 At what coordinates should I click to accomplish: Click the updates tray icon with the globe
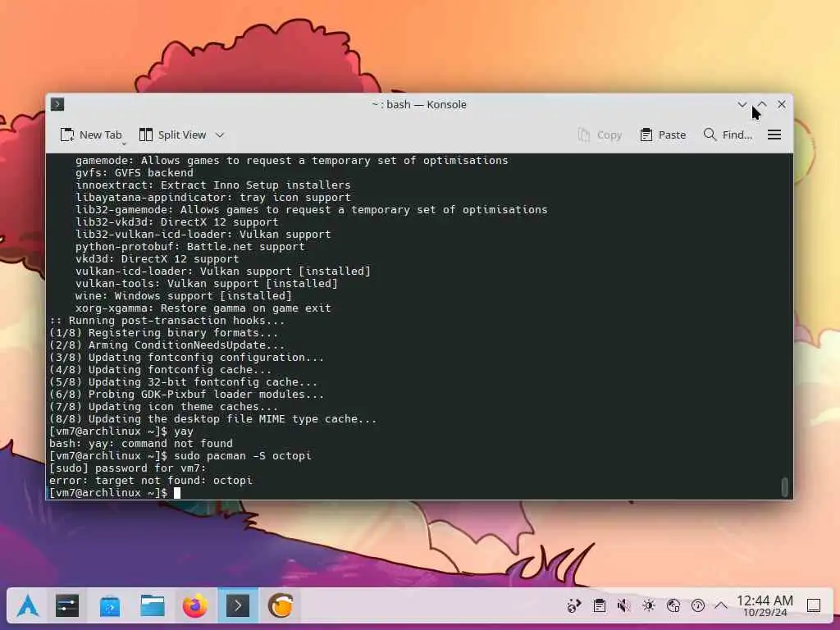coord(573,606)
